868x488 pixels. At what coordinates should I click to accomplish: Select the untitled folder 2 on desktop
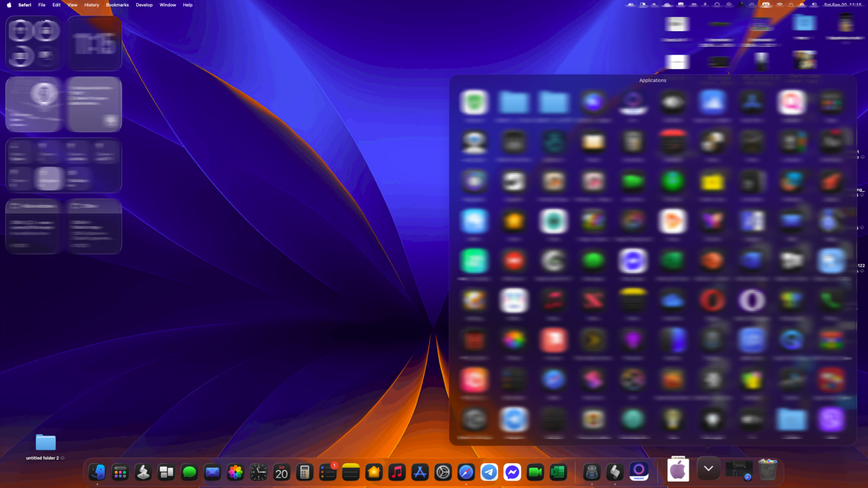(46, 443)
